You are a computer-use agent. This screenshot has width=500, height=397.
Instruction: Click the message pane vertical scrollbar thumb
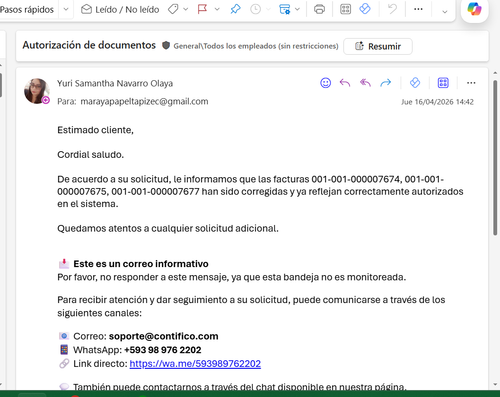[x=495, y=157]
